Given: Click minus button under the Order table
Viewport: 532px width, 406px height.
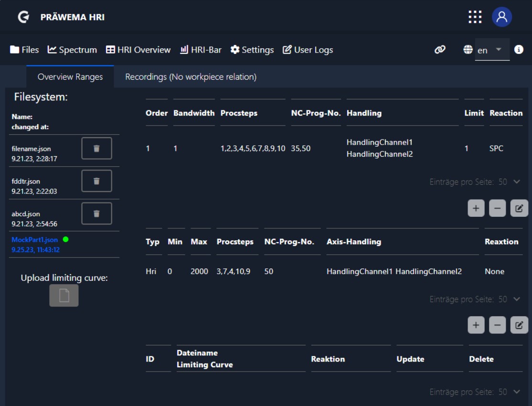Looking at the screenshot, I should [x=497, y=209].
